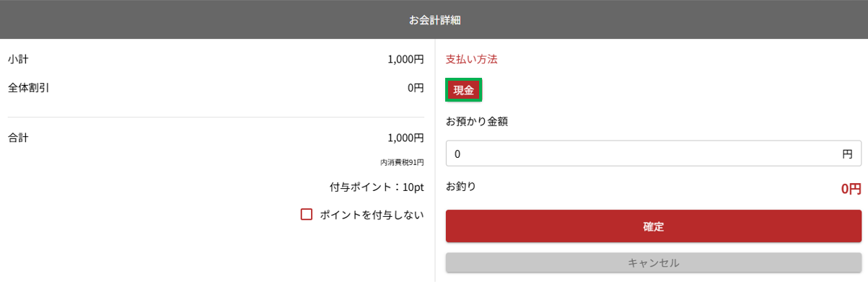The image size is (868, 289).
Task: Click the お預かり金額 field label
Action: pos(477,121)
